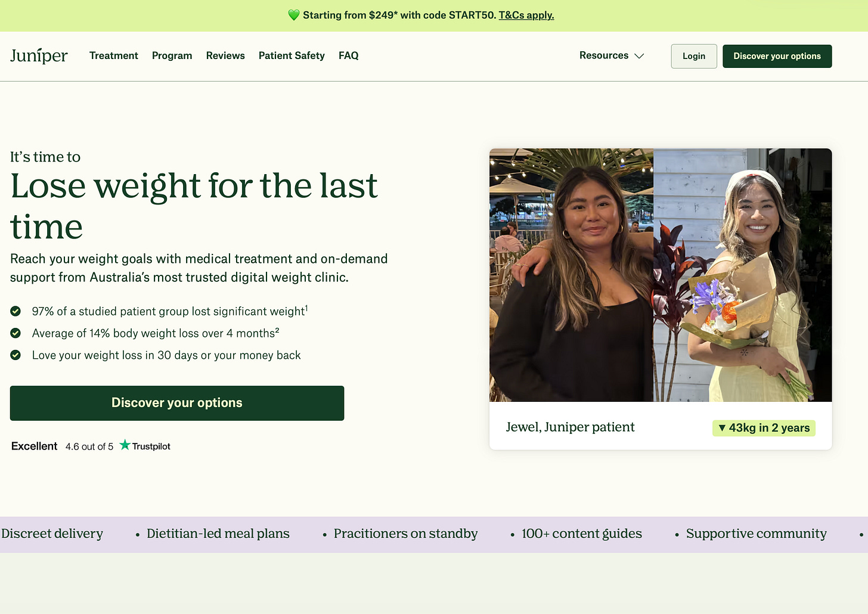The height and width of the screenshot is (614, 868).
Task: Open the Patient Safety nav item
Action: pos(292,55)
